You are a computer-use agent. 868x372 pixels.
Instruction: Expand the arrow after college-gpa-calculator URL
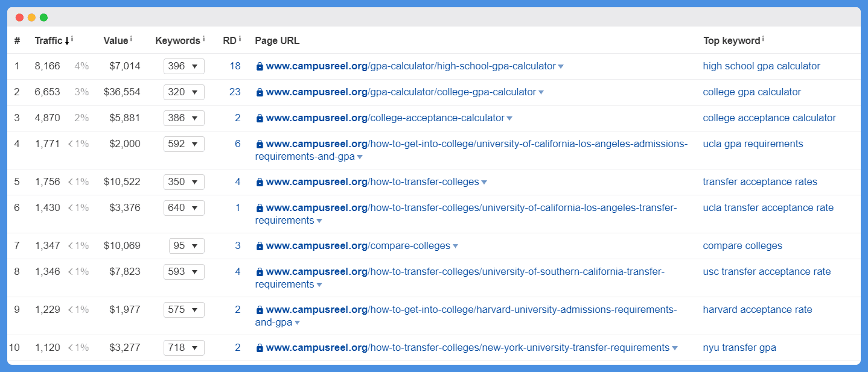[x=541, y=93]
